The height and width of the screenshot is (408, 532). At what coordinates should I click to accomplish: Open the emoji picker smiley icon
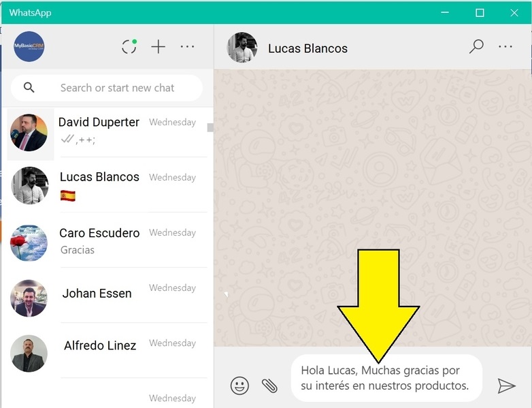239,386
